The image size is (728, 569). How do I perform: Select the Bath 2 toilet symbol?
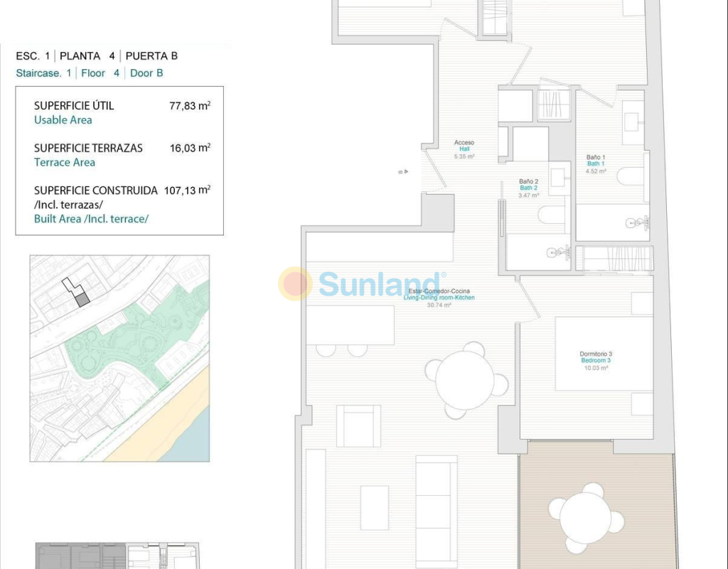point(551,215)
